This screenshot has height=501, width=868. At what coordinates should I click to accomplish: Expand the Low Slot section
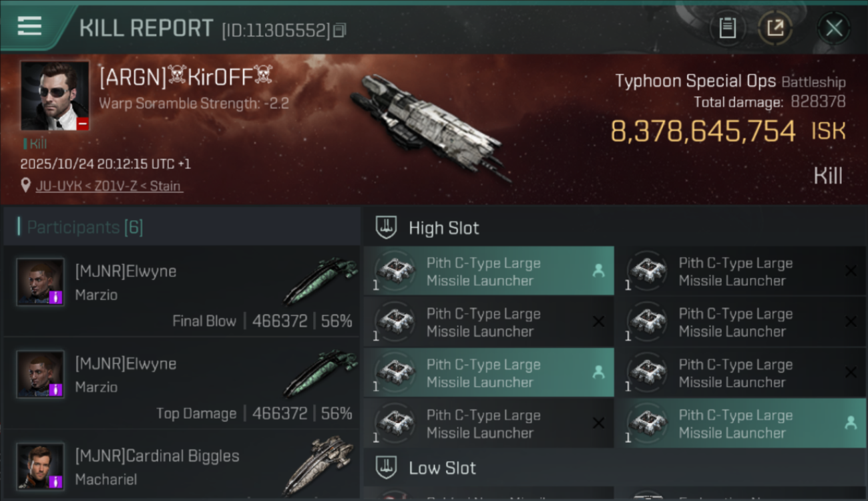click(x=442, y=468)
